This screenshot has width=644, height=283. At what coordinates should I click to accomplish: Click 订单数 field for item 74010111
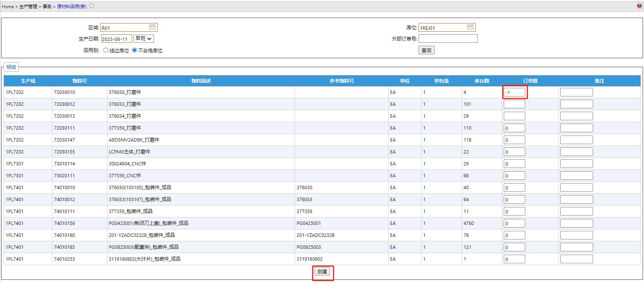pos(515,212)
